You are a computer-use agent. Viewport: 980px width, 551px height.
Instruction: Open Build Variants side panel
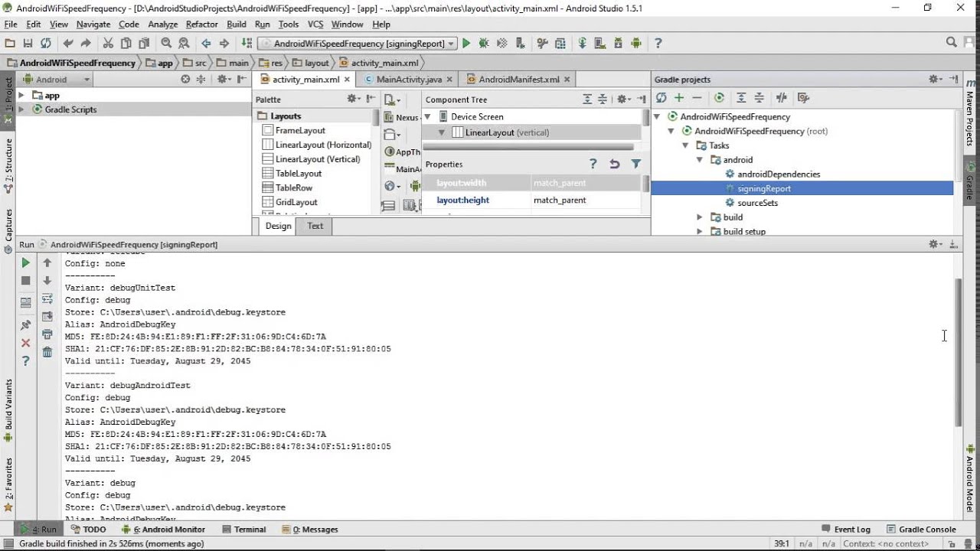[x=8, y=410]
